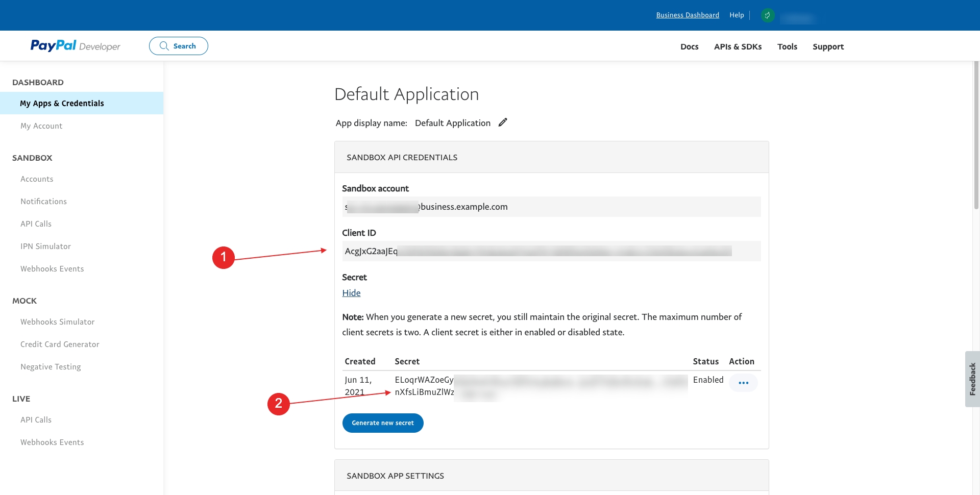980x495 pixels.
Task: Hide the client secret
Action: (x=351, y=293)
